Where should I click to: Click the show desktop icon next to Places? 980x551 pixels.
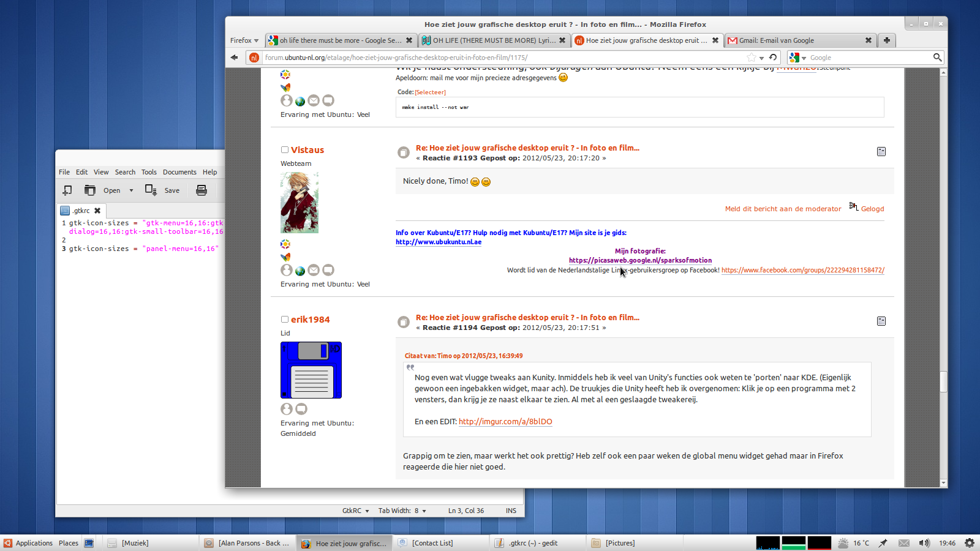[x=89, y=543]
